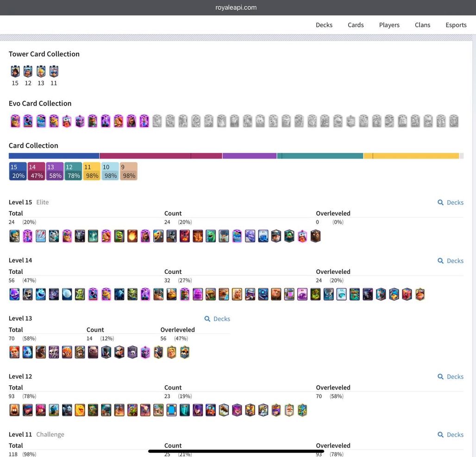Follow the Decks link beside Level 13
476x457 pixels.
click(x=217, y=319)
